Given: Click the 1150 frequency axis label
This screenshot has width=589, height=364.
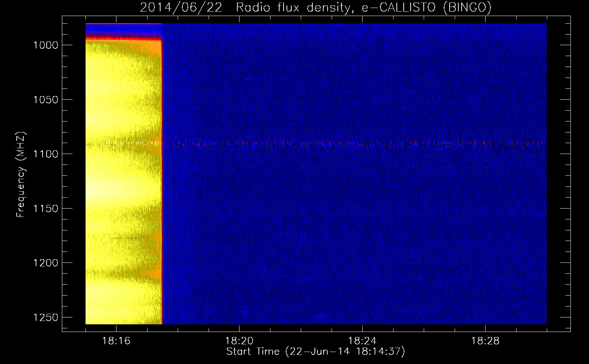Looking at the screenshot, I should (x=46, y=209).
